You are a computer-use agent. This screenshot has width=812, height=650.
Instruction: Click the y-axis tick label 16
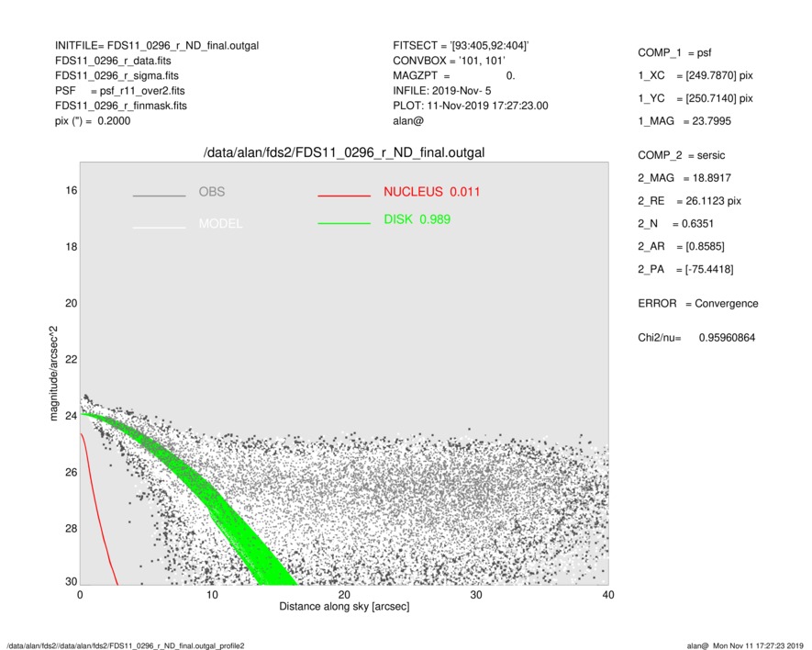[x=72, y=191]
